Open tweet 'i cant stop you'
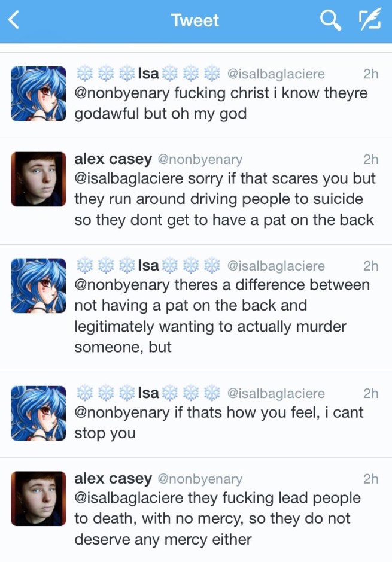The height and width of the screenshot is (562, 392). click(196, 415)
